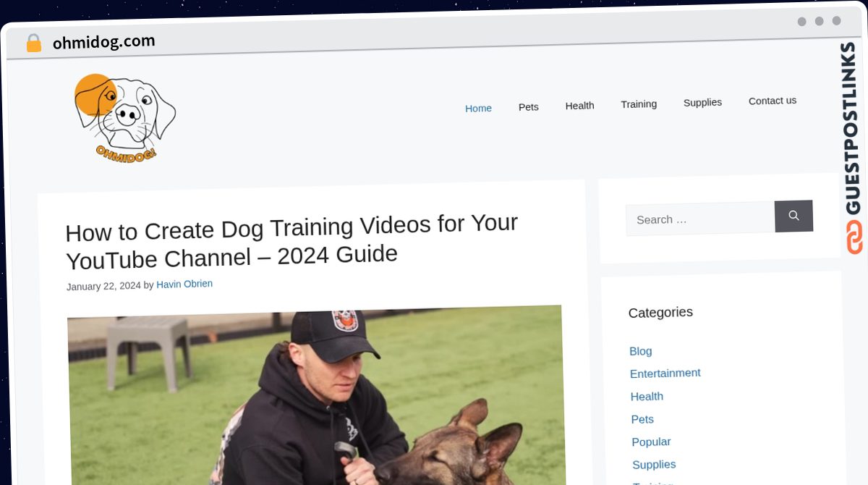Go to the Health menu item
868x485 pixels.
579,106
